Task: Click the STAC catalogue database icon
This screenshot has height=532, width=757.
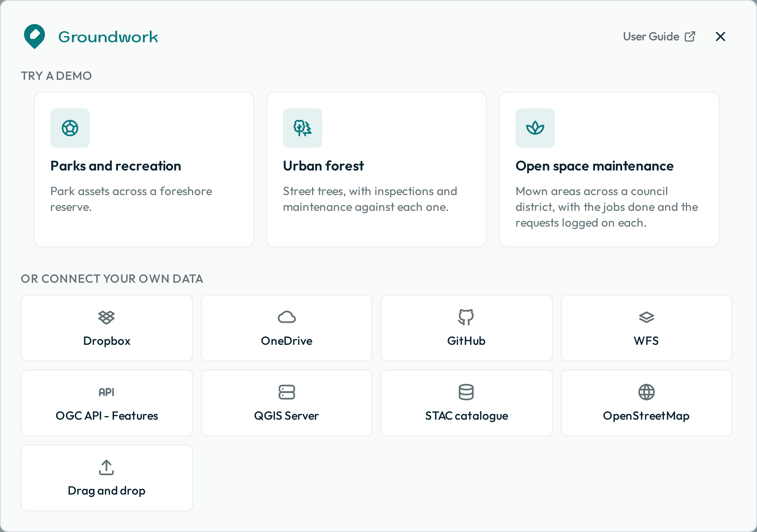Action: click(x=466, y=392)
